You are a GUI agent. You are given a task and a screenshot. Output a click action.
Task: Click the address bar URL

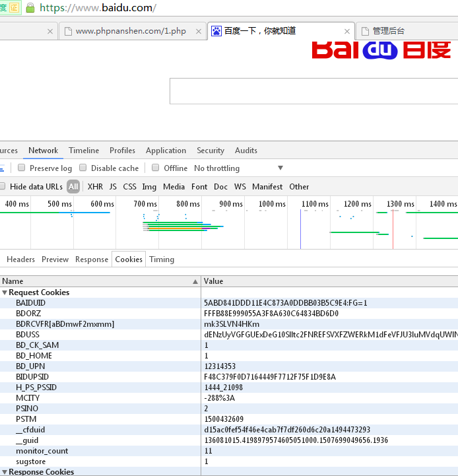click(x=98, y=7)
